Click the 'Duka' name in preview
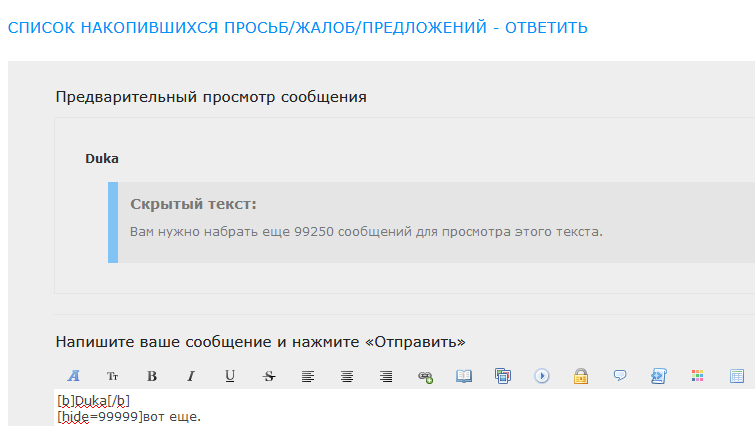Image resolution: width=755 pixels, height=426 pixels. click(102, 158)
